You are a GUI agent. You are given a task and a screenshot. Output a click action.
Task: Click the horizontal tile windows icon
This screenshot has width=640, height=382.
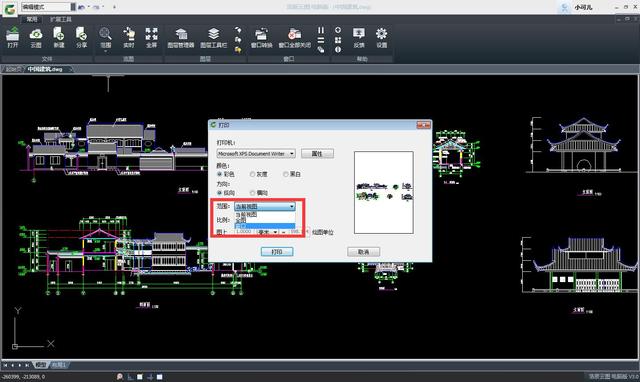pyautogui.click(x=321, y=40)
